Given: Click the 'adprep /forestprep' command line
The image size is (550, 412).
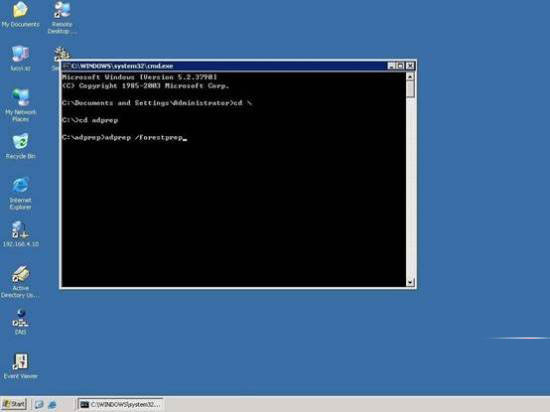Looking at the screenshot, I should (124, 137).
